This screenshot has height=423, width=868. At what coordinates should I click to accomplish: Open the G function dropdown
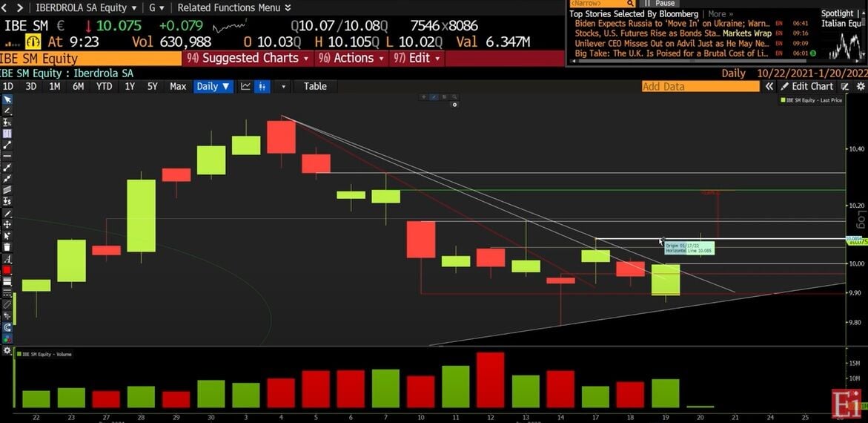[156, 7]
